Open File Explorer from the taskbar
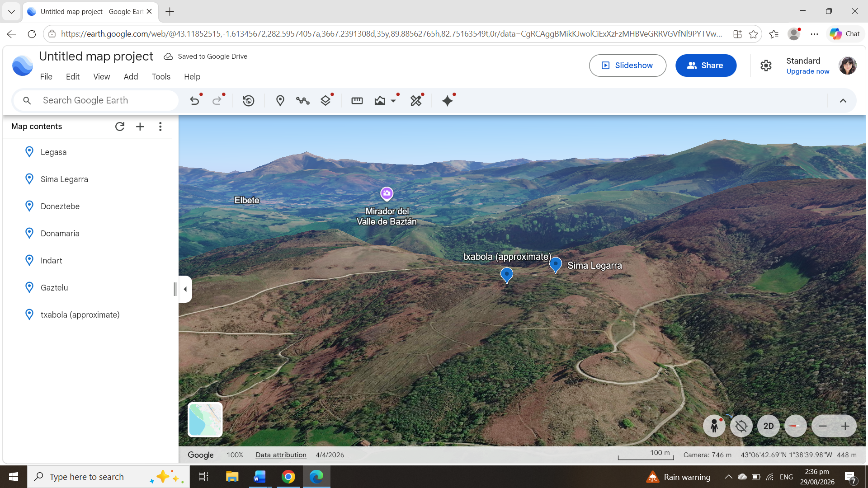Viewport: 868px width, 488px height. [x=232, y=477]
